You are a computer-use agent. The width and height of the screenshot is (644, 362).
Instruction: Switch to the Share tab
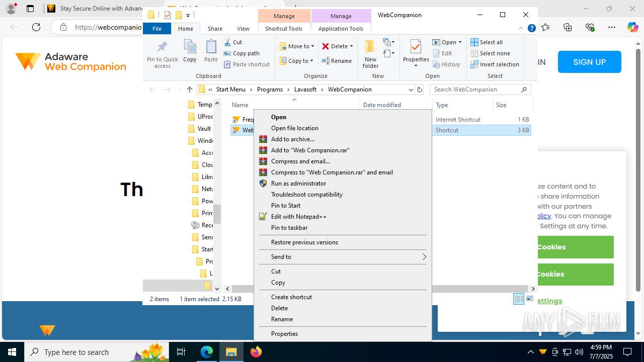click(x=215, y=29)
